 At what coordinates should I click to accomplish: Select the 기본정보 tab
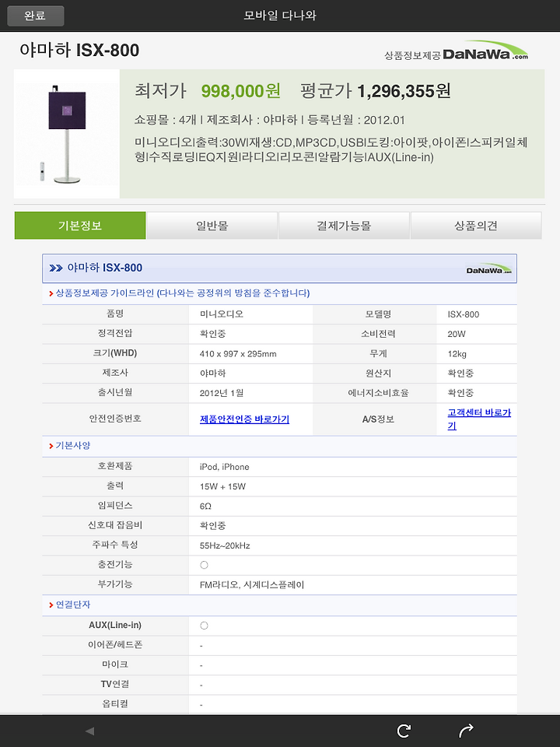click(80, 226)
